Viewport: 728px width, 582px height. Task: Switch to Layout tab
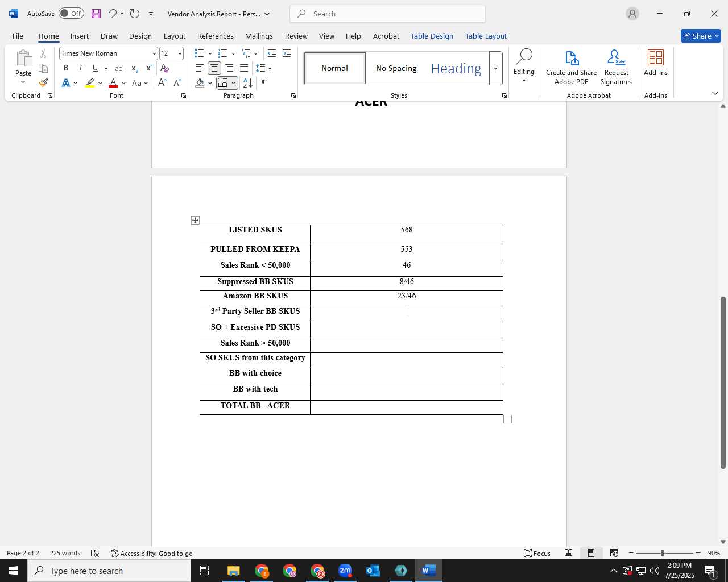point(174,36)
